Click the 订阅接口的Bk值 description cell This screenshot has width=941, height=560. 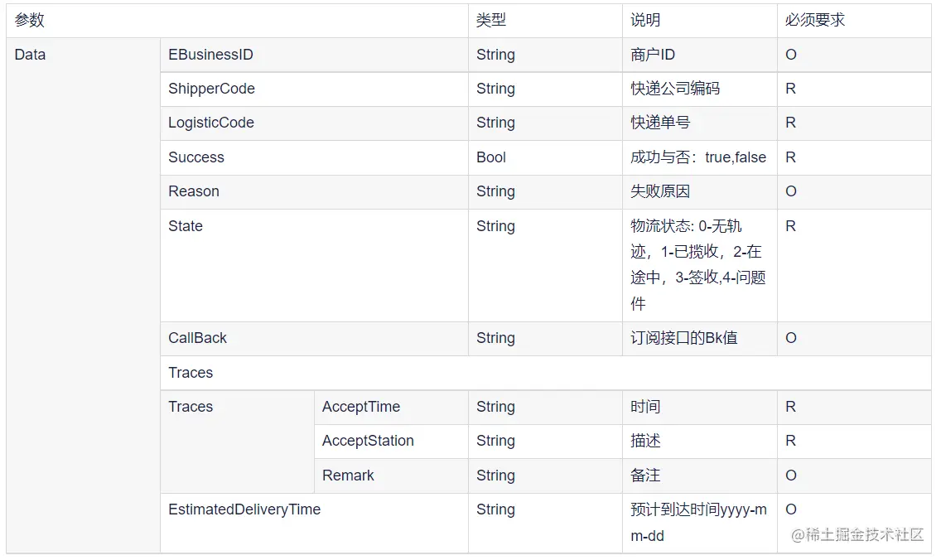pyautogui.click(x=683, y=338)
